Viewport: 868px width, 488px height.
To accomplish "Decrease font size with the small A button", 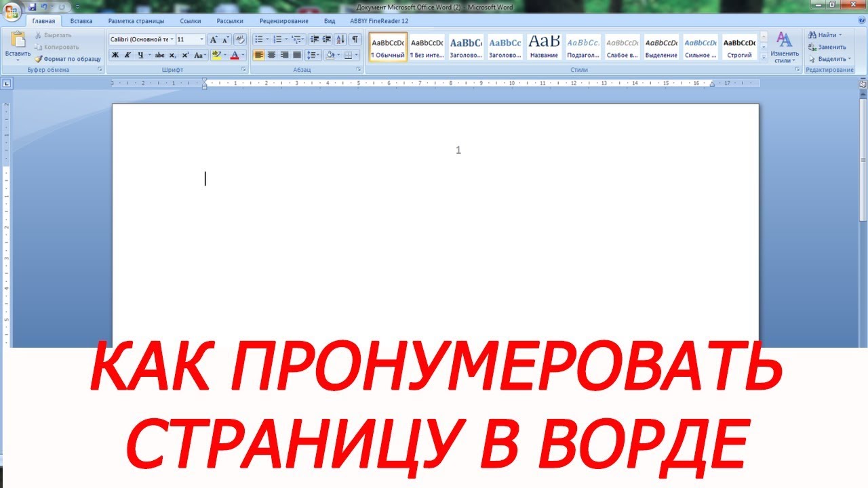I will (x=225, y=39).
